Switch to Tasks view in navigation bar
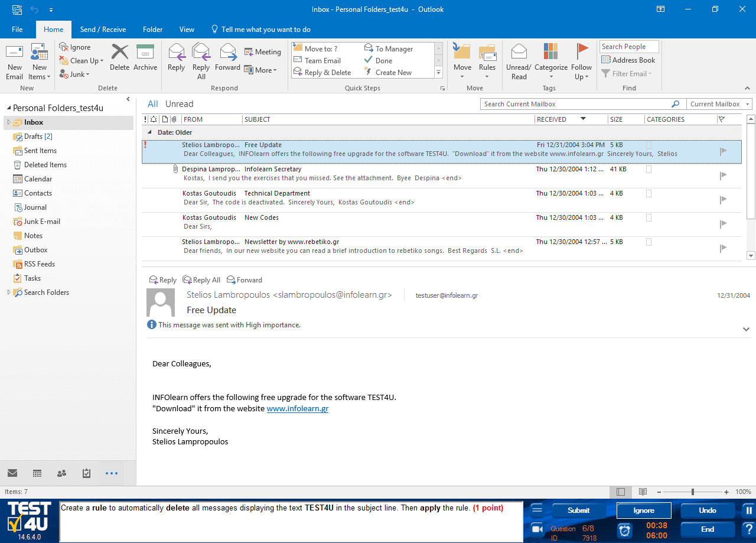 [x=86, y=473]
